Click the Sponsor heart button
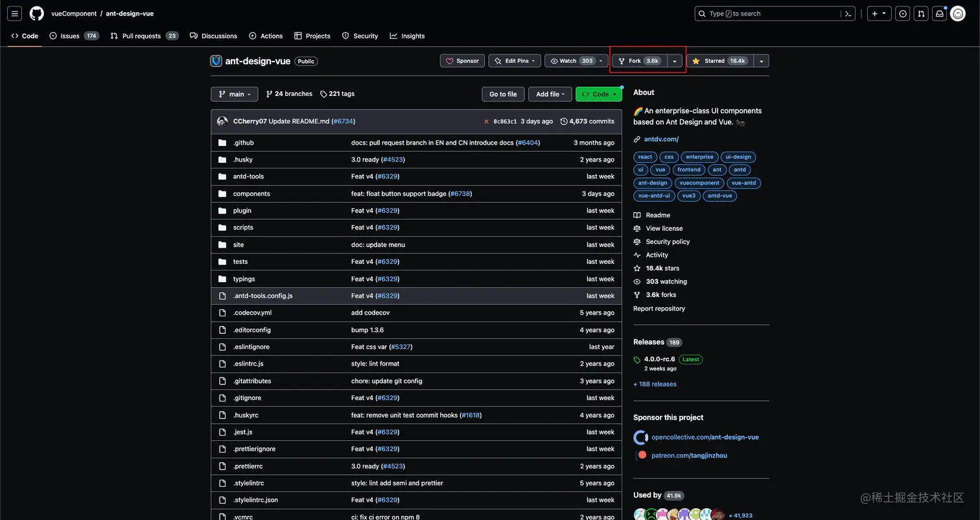 462,61
